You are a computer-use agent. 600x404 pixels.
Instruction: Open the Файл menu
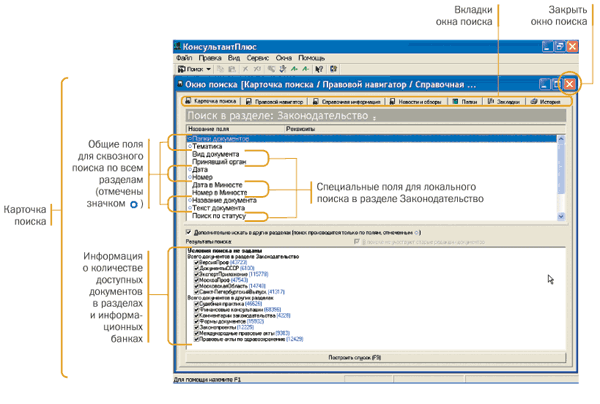(184, 58)
